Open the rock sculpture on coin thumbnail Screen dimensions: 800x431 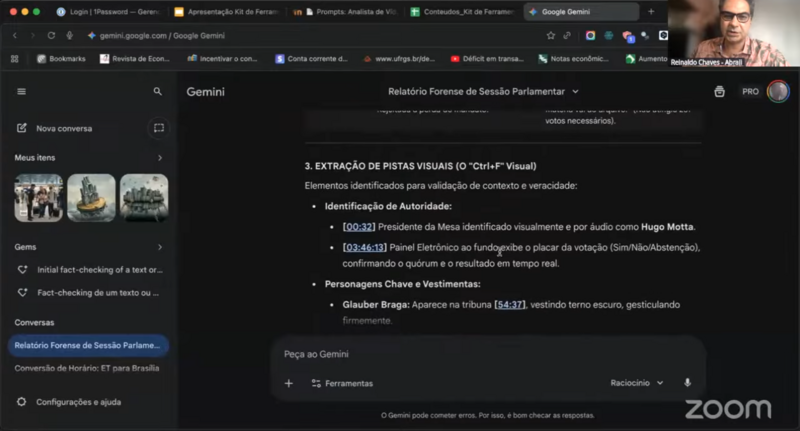(91, 198)
